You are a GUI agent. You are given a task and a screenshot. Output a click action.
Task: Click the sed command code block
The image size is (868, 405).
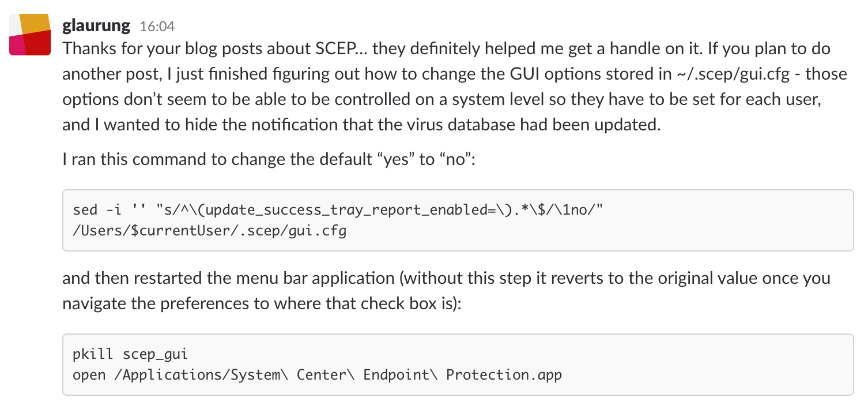click(457, 220)
